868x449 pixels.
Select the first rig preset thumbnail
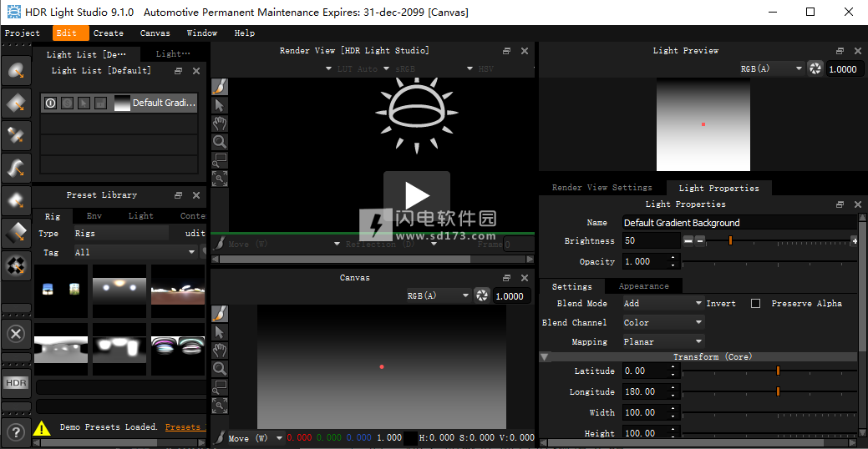[x=61, y=290]
